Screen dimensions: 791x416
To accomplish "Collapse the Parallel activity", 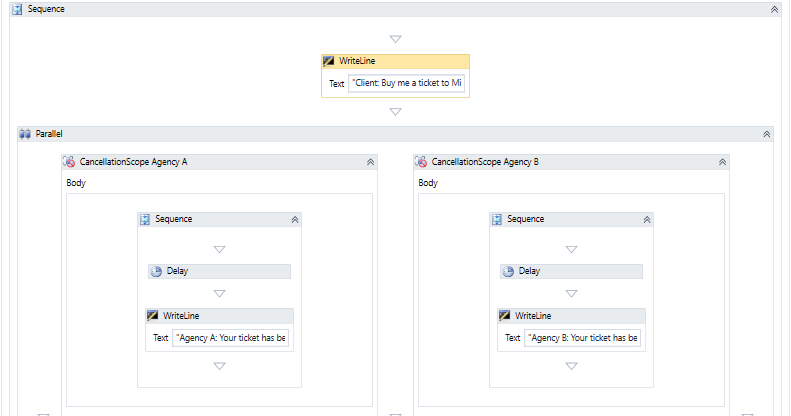I will point(767,134).
